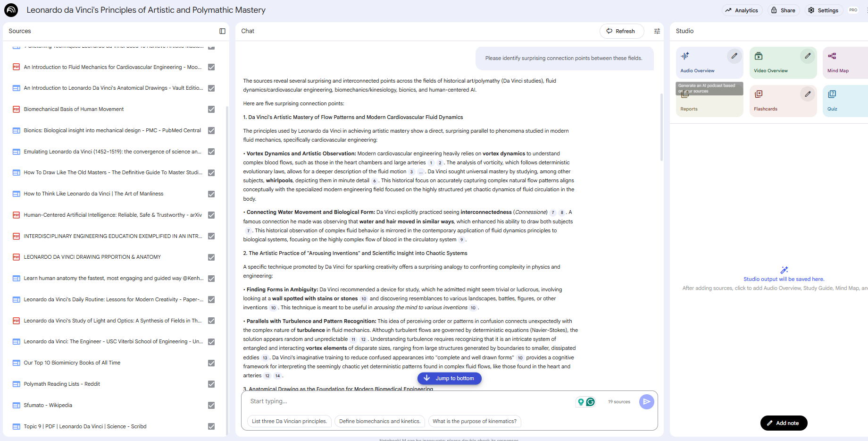Click web icon for Emulating Leonardo da Vinci source
Viewport: 868px width, 441px height.
click(x=16, y=152)
